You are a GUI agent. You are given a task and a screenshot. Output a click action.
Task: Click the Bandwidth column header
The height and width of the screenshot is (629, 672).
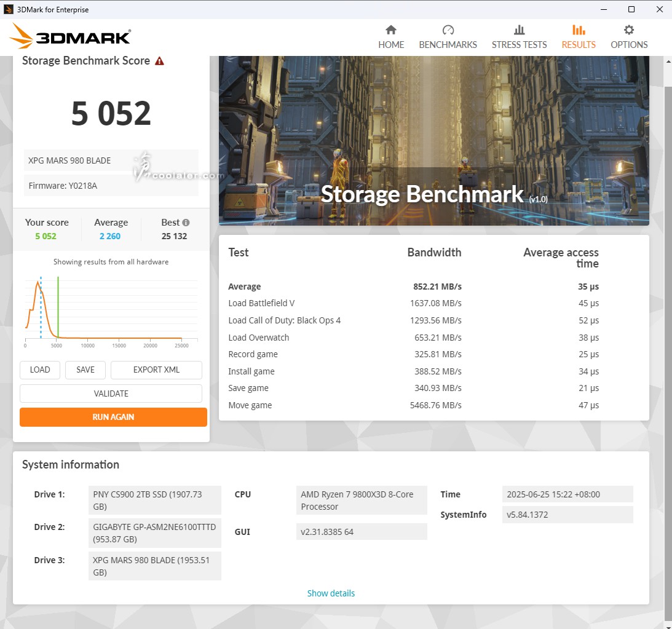[434, 252]
